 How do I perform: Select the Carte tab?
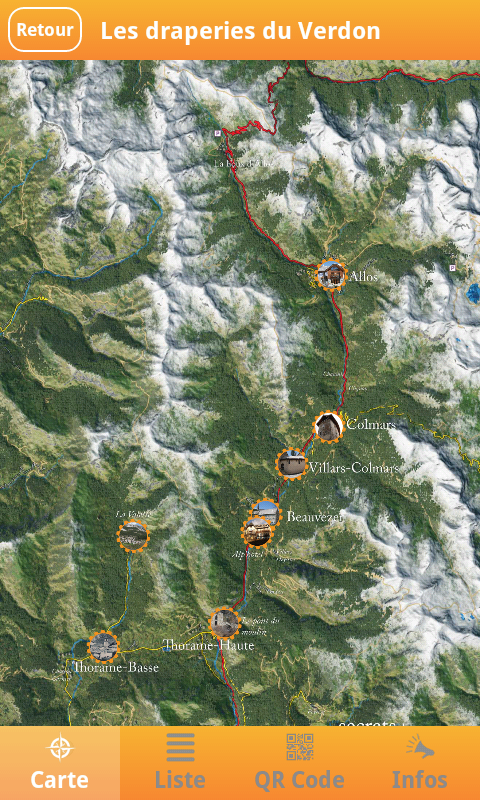click(x=60, y=763)
